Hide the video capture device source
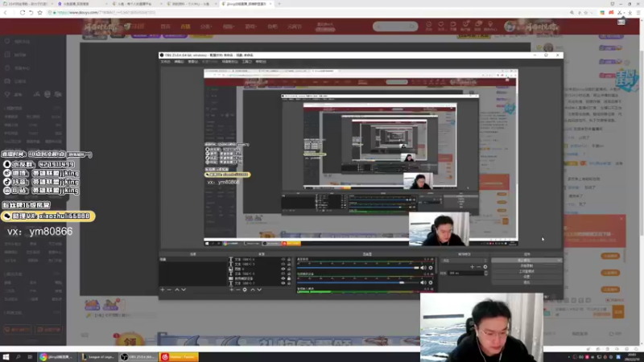This screenshot has height=362, width=644. click(283, 278)
